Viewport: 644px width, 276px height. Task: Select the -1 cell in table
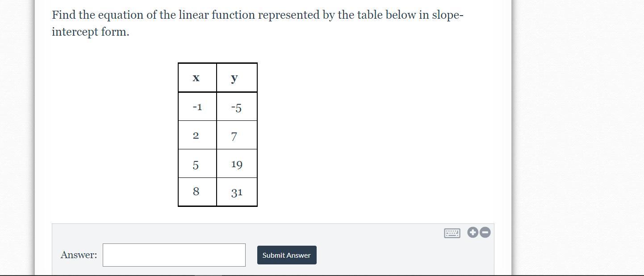tap(197, 107)
